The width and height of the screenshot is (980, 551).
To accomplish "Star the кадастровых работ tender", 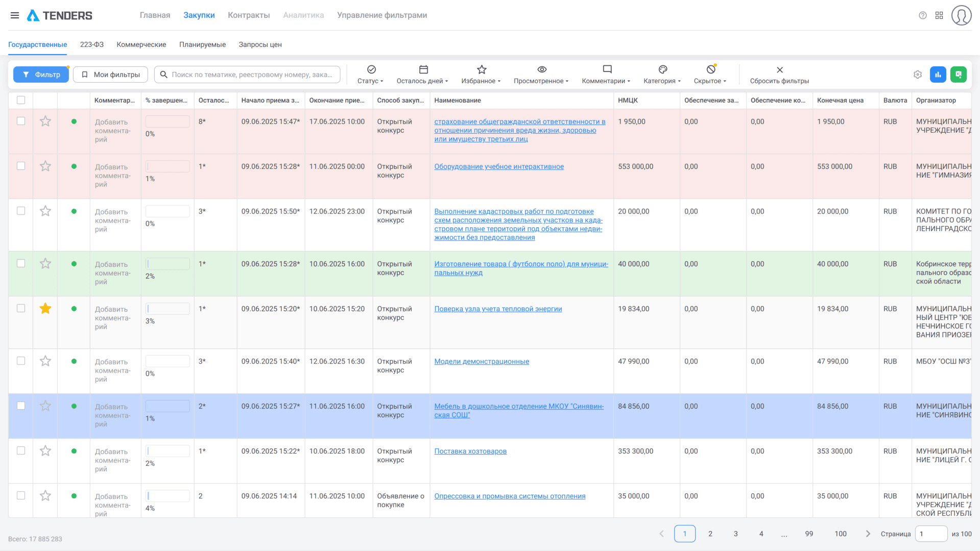I will 45,211.
